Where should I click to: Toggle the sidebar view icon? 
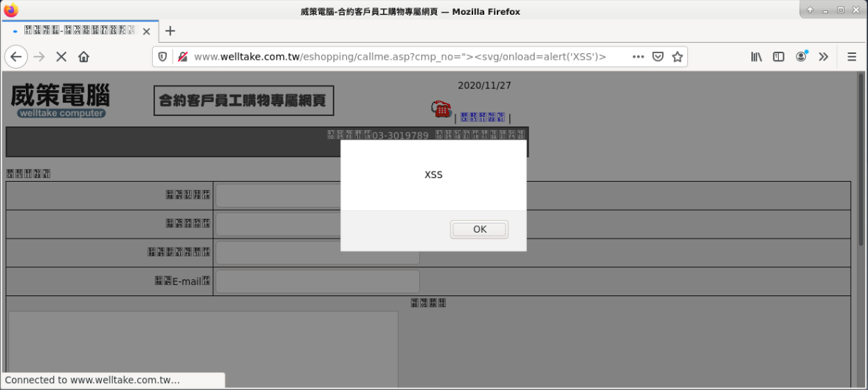pos(778,56)
